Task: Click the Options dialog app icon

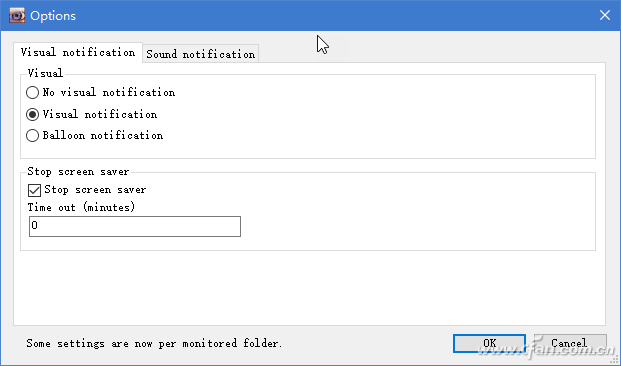Action: click(x=17, y=15)
